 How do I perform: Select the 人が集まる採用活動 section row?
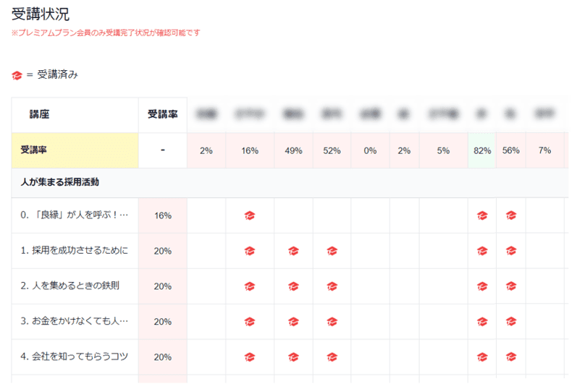(60, 182)
